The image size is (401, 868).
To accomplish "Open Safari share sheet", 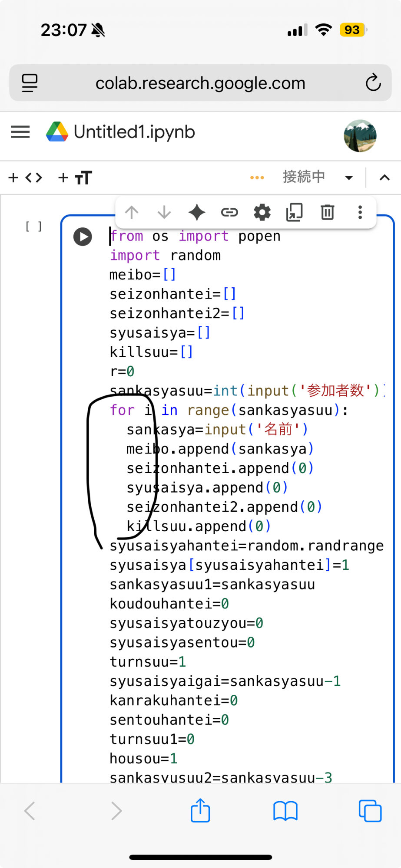I will pos(200,810).
